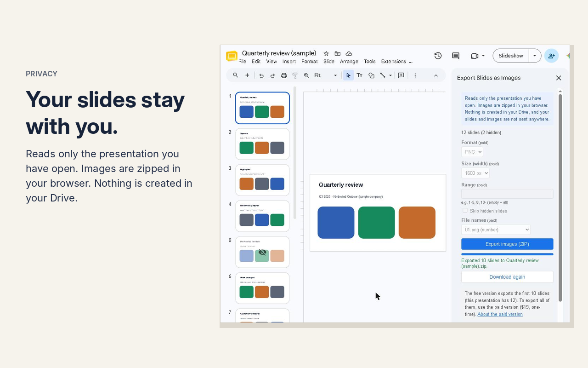Select the line tool

coord(382,75)
